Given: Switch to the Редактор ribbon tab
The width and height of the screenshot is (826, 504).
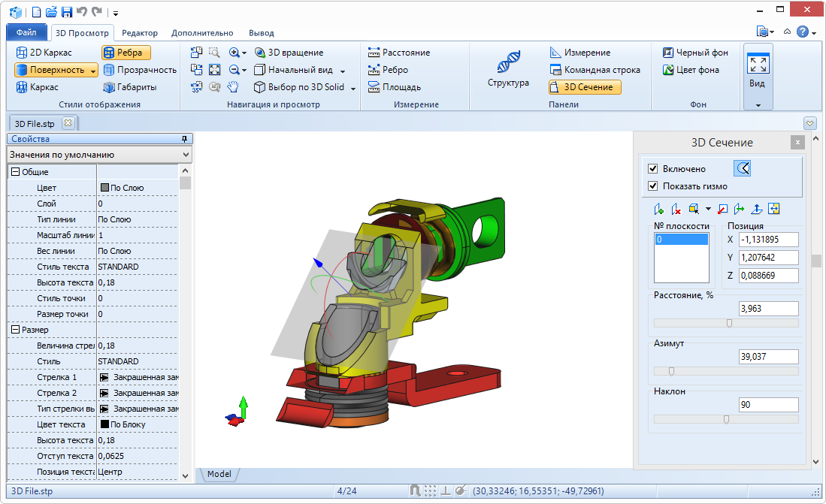Looking at the screenshot, I should coord(140,33).
